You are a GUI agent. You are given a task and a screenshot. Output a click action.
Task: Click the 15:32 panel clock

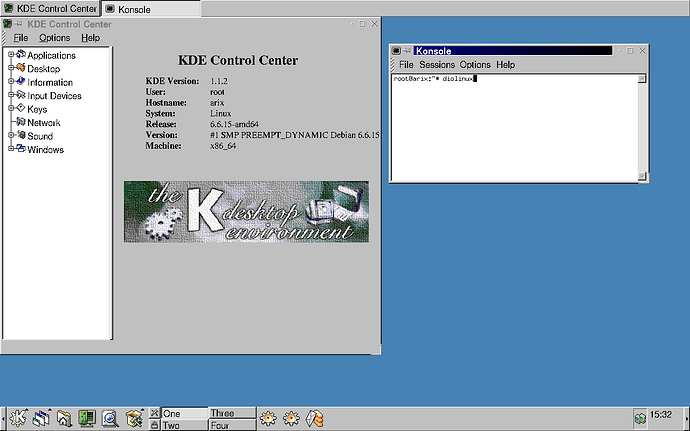(661, 415)
